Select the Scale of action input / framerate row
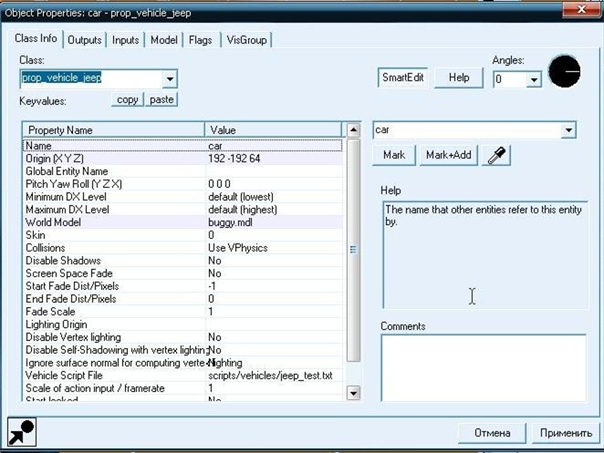The width and height of the screenshot is (604, 453). click(183, 388)
